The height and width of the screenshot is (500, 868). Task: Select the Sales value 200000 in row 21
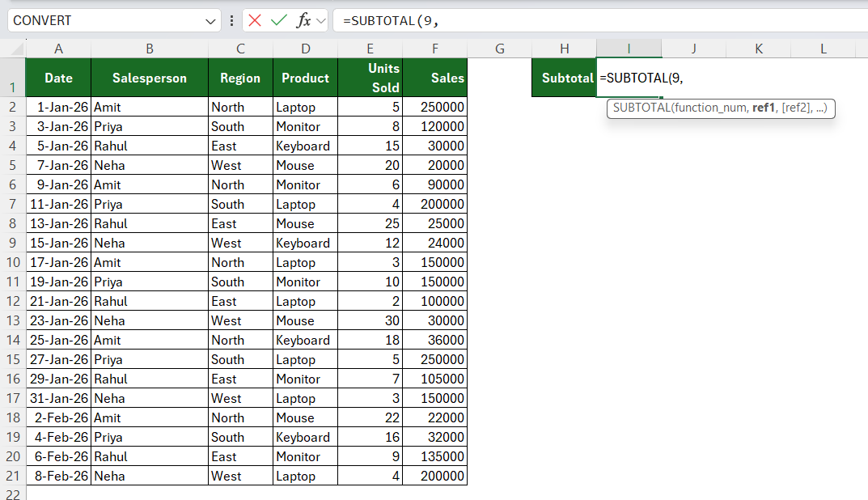(x=435, y=477)
